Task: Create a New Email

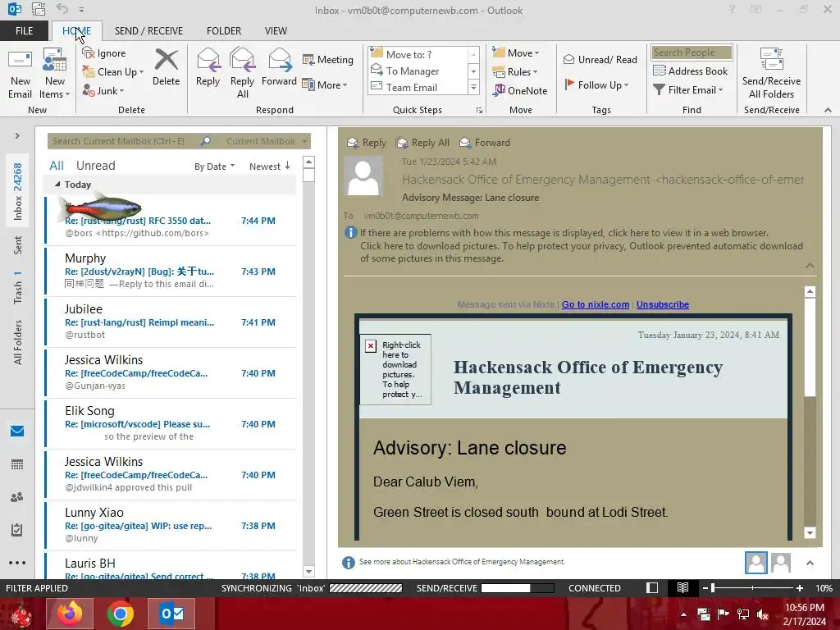Action: tap(20, 74)
